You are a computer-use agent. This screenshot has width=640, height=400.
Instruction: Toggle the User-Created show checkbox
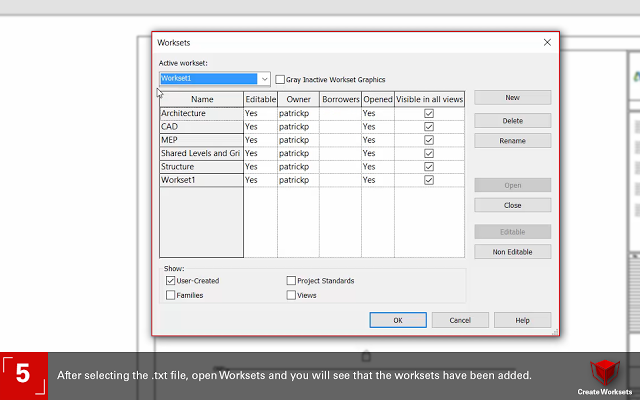(171, 281)
